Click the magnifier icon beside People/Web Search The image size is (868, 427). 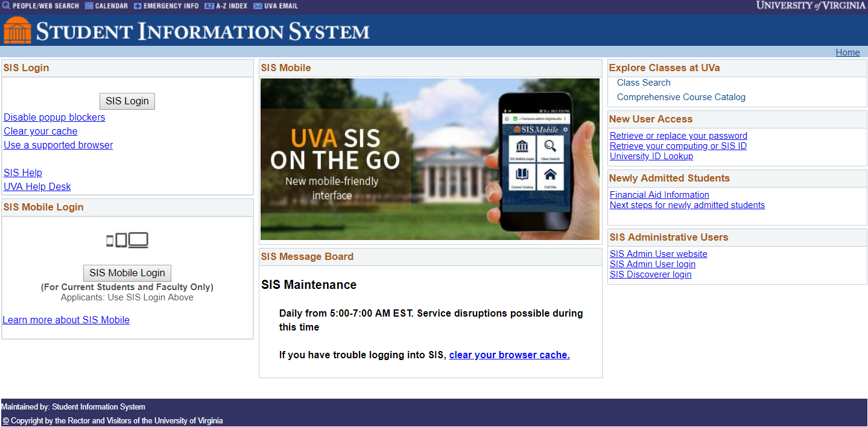(6, 6)
